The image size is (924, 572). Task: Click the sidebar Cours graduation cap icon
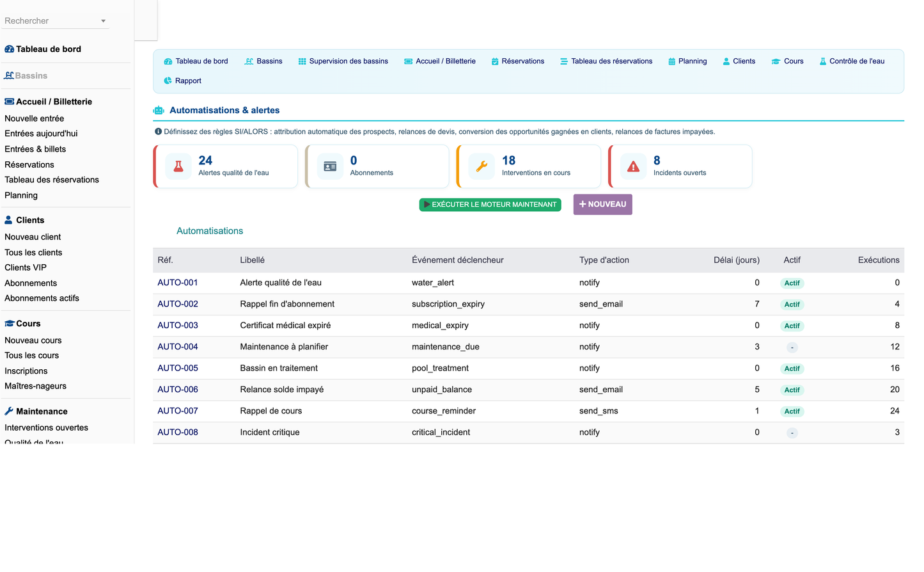(x=9, y=324)
